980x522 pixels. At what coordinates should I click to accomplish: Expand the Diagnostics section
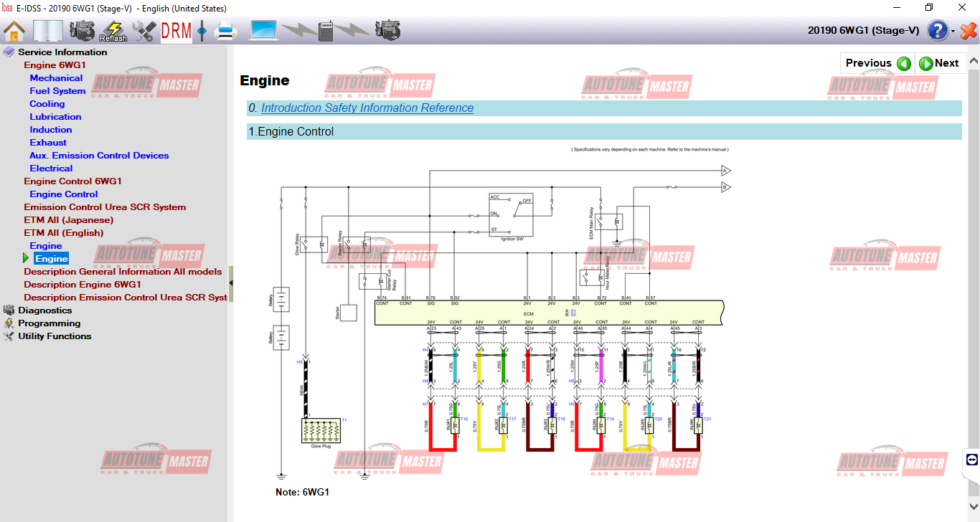tap(44, 310)
